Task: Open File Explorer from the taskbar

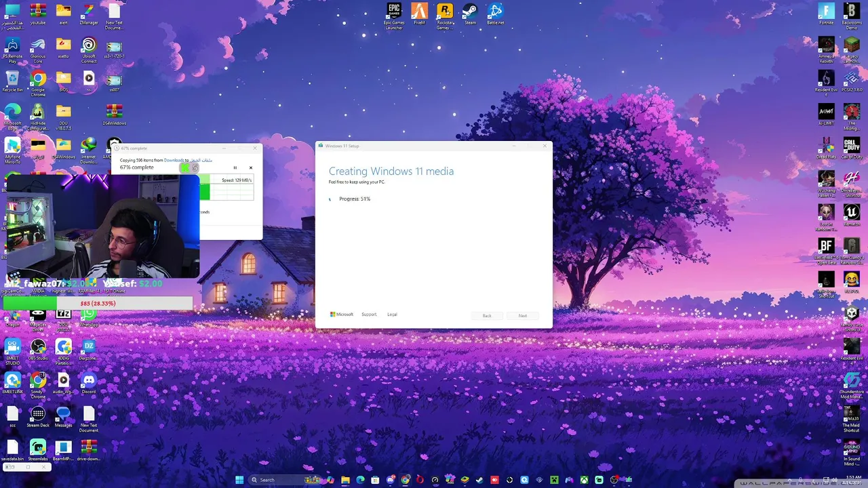Action: [345, 480]
